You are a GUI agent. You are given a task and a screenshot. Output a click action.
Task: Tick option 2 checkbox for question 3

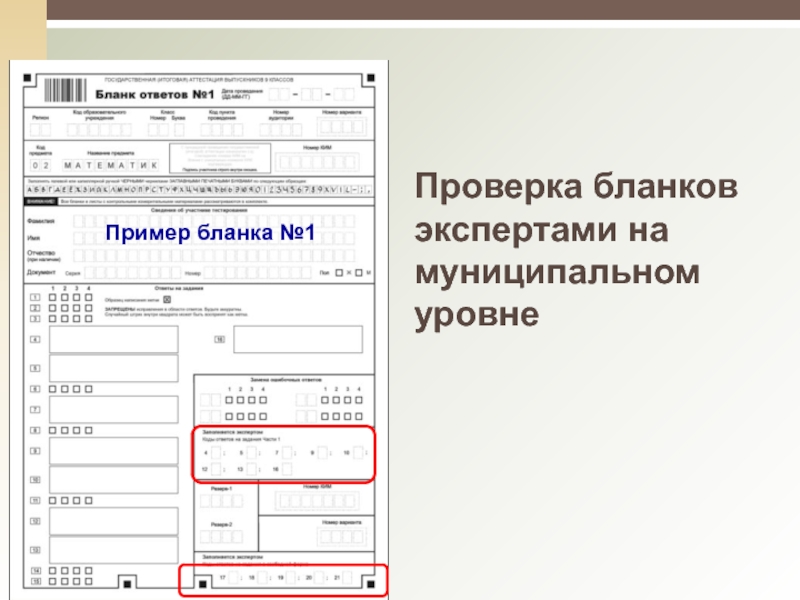point(65,318)
